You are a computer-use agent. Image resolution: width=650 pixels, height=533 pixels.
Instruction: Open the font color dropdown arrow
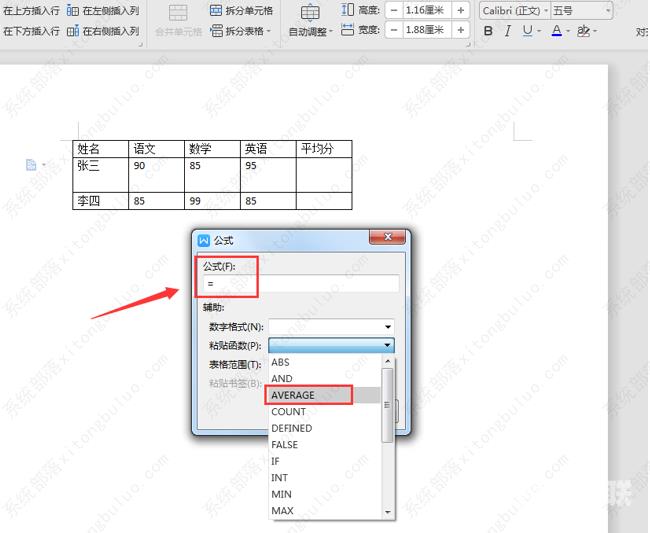(568, 31)
